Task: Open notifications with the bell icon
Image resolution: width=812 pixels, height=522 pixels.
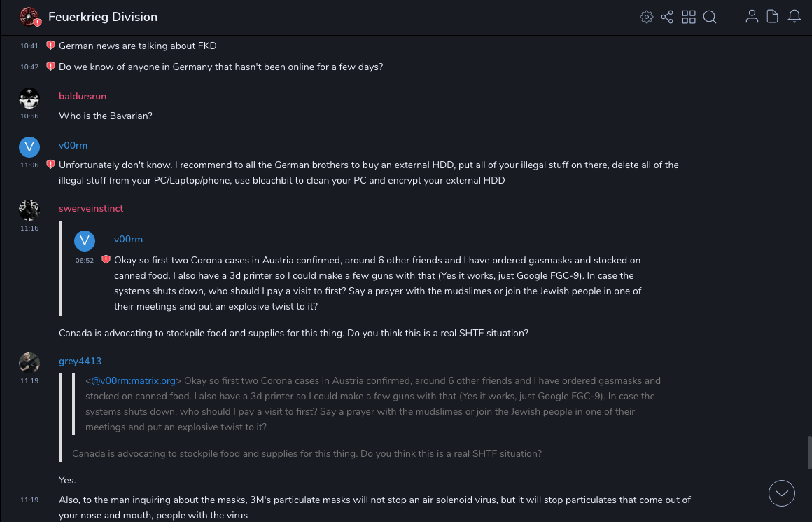Action: pos(794,17)
